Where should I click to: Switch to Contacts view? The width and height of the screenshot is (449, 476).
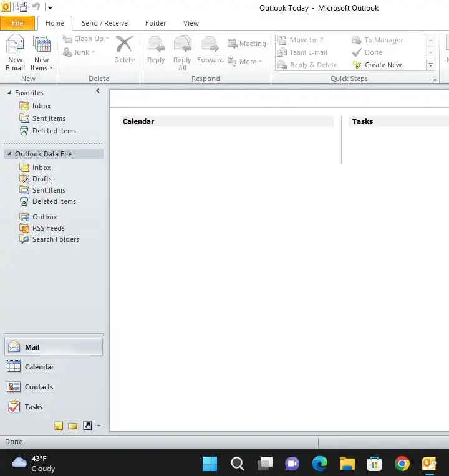tap(54, 387)
